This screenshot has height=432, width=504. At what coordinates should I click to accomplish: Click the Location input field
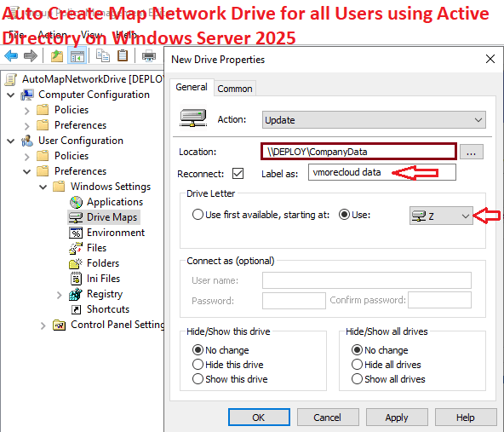[x=358, y=152]
